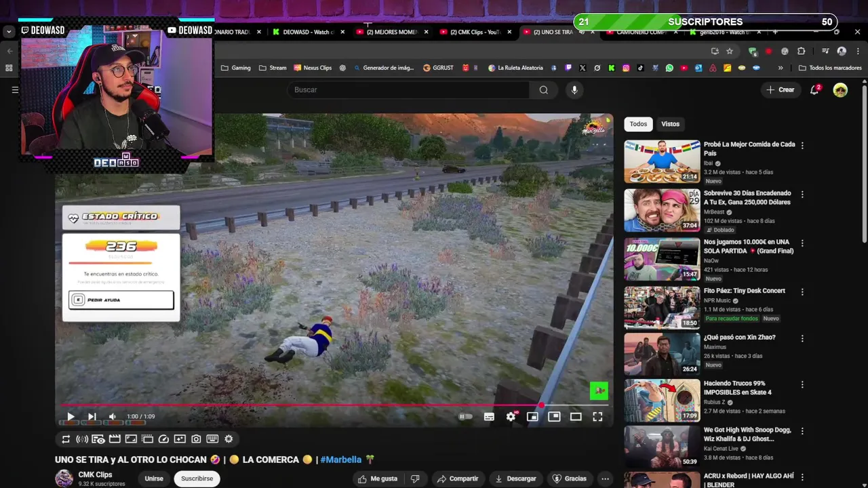Open the CMK Clips channel avatar

tap(64, 479)
